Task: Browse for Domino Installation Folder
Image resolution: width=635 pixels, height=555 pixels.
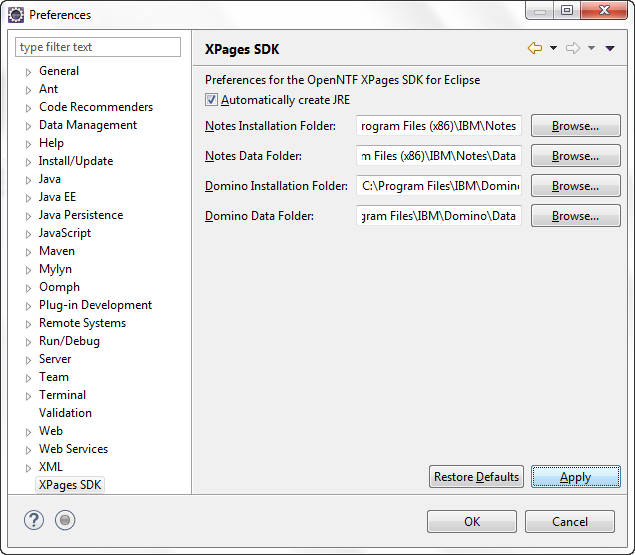Action: 575,186
